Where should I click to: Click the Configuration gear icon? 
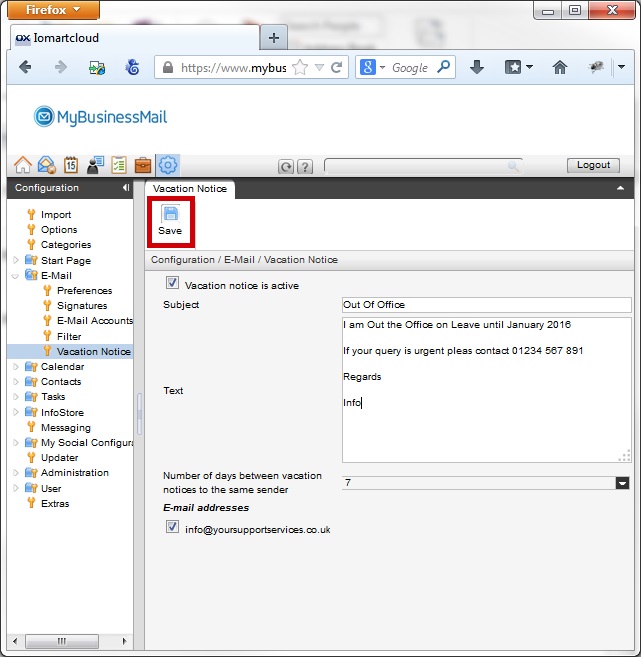(168, 166)
